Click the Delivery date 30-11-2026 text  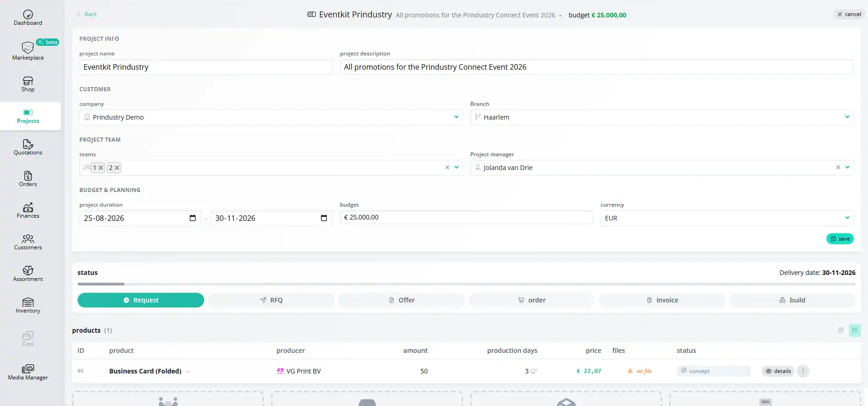(818, 273)
